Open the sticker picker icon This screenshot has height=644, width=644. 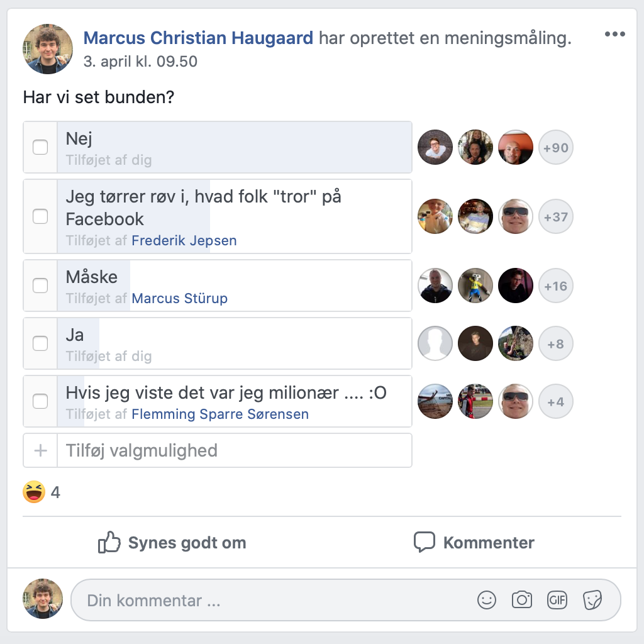coord(592,600)
